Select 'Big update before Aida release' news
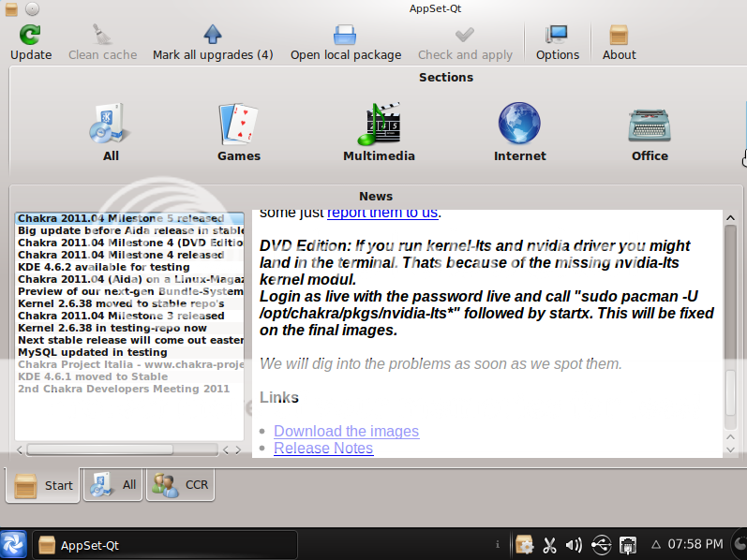Viewport: 747px width, 560px height. click(129, 230)
